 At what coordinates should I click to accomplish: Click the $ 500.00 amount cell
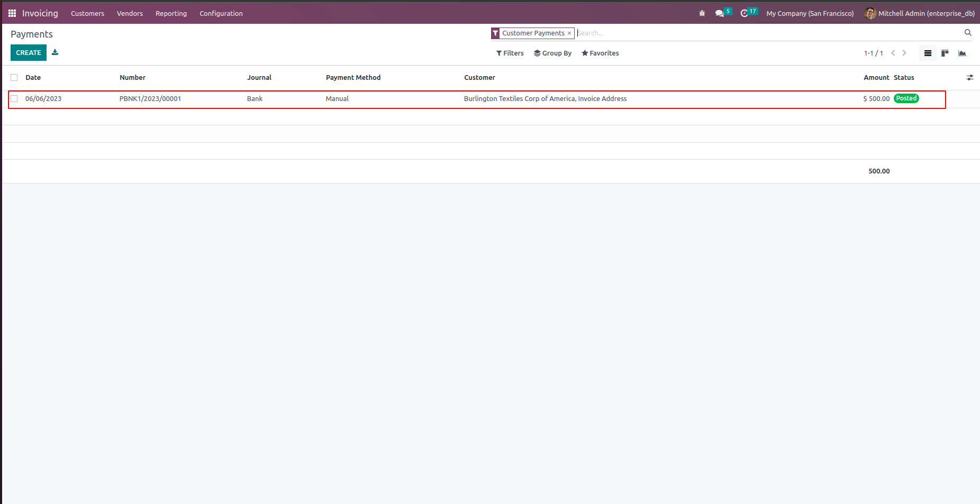coord(876,98)
